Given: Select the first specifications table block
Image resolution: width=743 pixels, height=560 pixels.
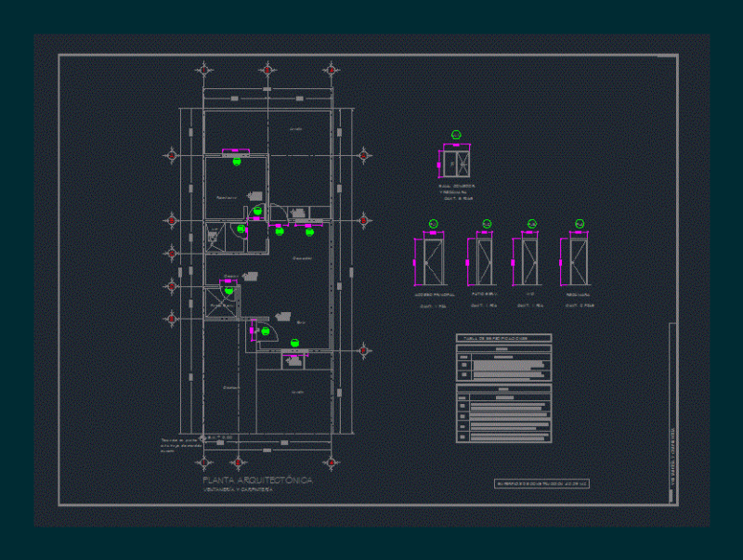Looking at the screenshot, I should click(503, 363).
